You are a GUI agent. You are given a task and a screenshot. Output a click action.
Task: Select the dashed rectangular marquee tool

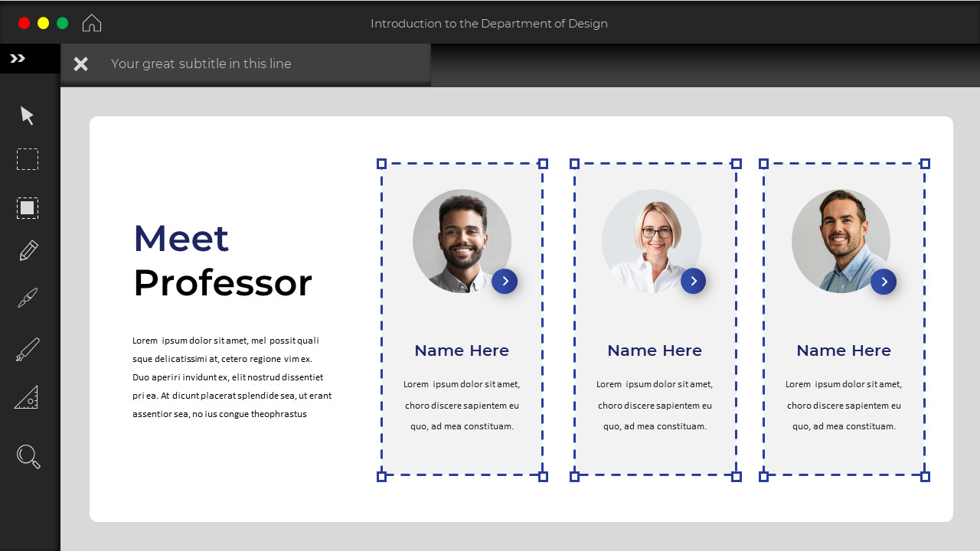[x=27, y=159]
